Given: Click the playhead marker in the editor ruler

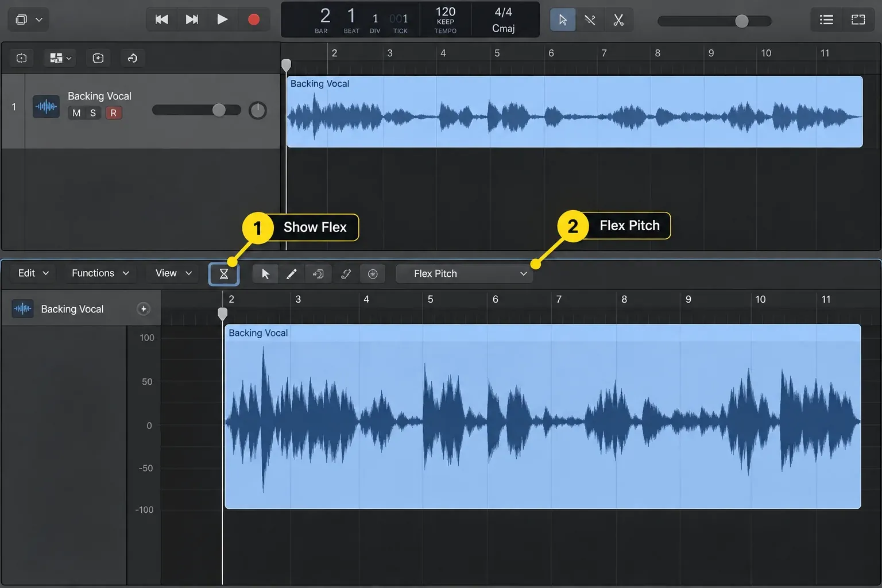Looking at the screenshot, I should [x=222, y=314].
